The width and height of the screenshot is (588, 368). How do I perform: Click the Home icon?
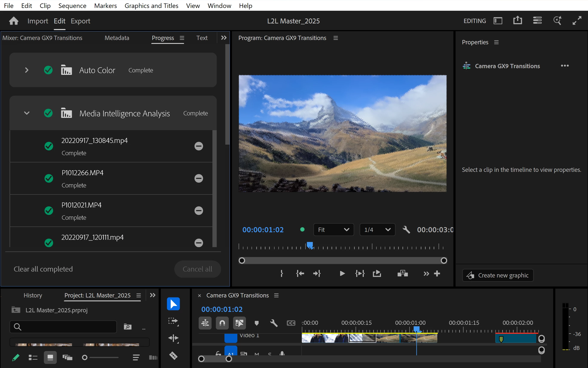pos(14,21)
